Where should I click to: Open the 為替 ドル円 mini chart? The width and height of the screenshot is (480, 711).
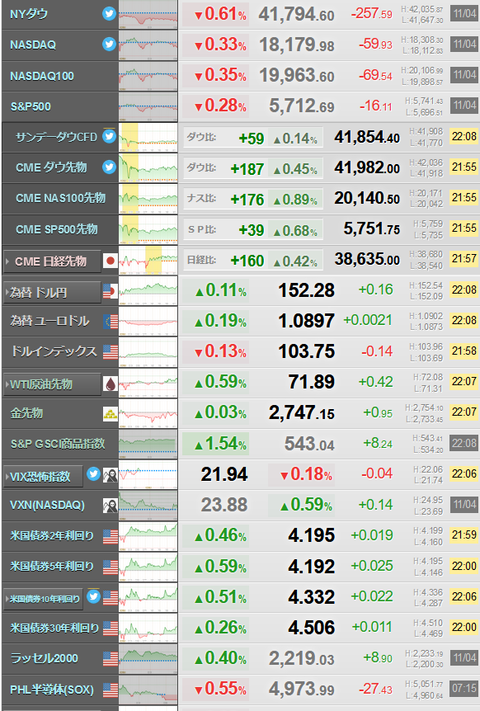(148, 291)
